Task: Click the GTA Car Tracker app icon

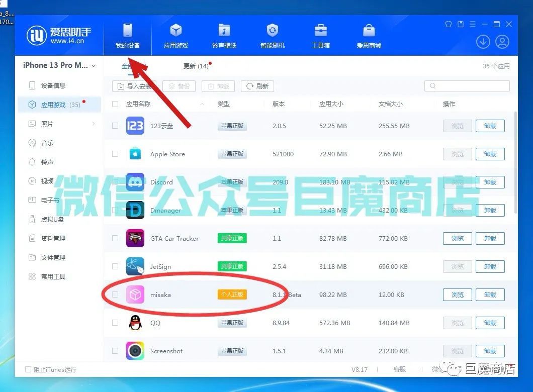Action: (135, 238)
